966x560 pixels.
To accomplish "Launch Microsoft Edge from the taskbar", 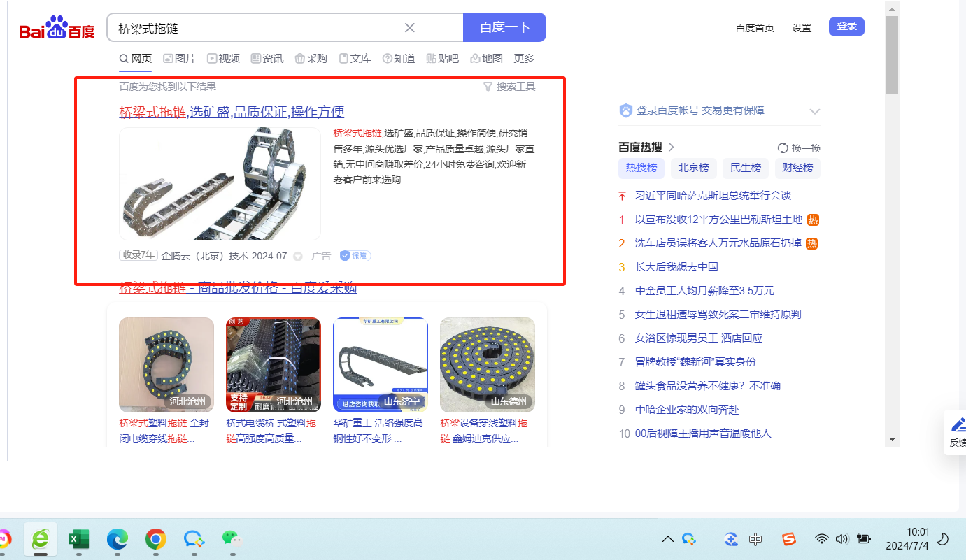I will coord(117,538).
